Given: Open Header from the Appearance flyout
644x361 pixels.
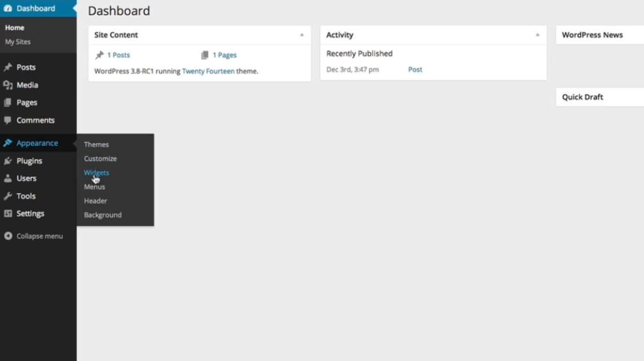Looking at the screenshot, I should pos(96,200).
